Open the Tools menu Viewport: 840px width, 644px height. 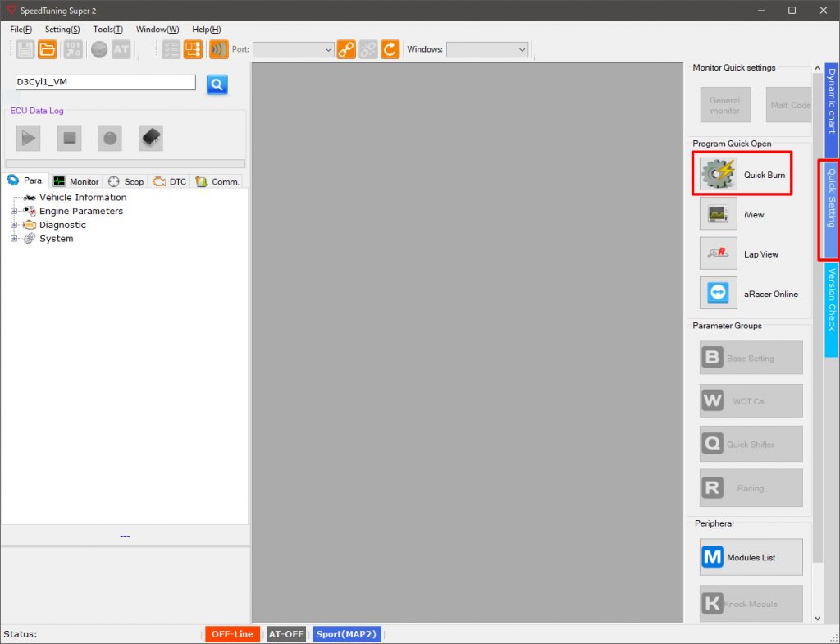tap(107, 30)
